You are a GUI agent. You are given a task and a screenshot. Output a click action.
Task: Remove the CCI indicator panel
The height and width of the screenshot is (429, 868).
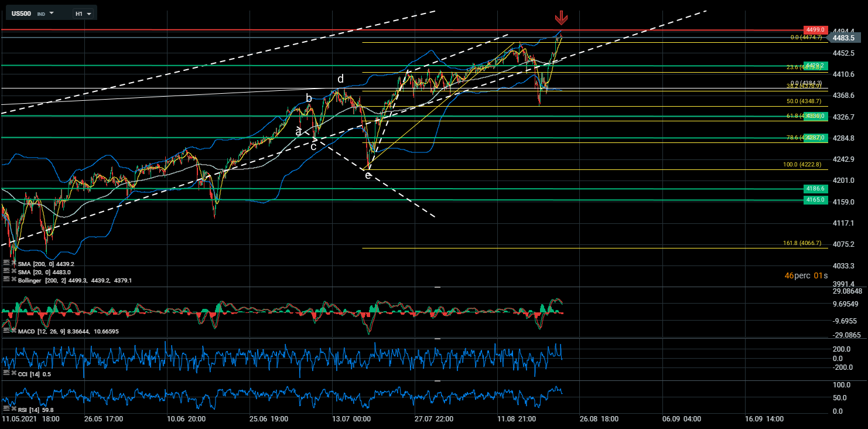click(14, 373)
